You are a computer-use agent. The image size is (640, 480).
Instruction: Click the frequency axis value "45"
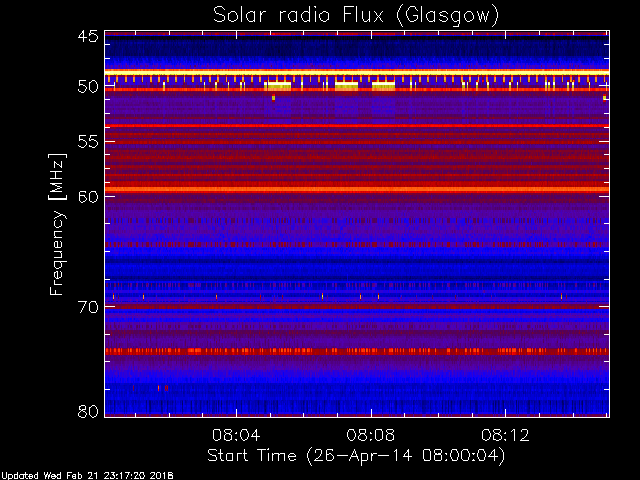coord(88,36)
